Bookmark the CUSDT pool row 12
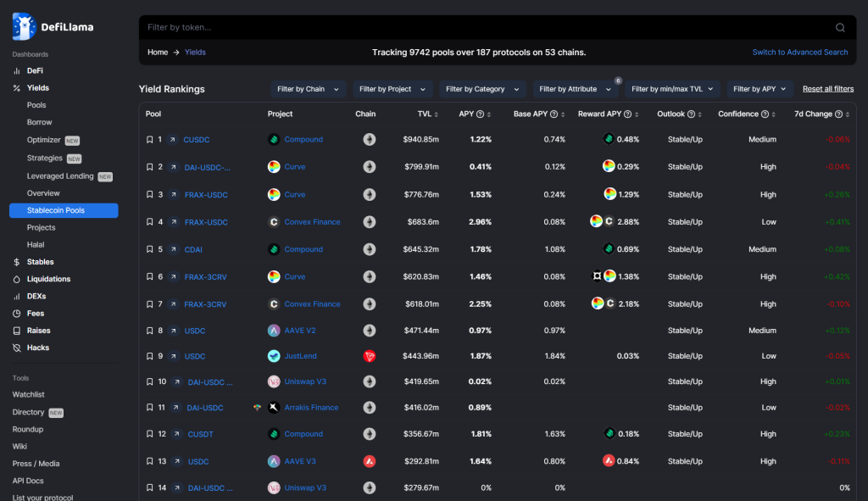Image resolution: width=868 pixels, height=501 pixels. [x=149, y=434]
